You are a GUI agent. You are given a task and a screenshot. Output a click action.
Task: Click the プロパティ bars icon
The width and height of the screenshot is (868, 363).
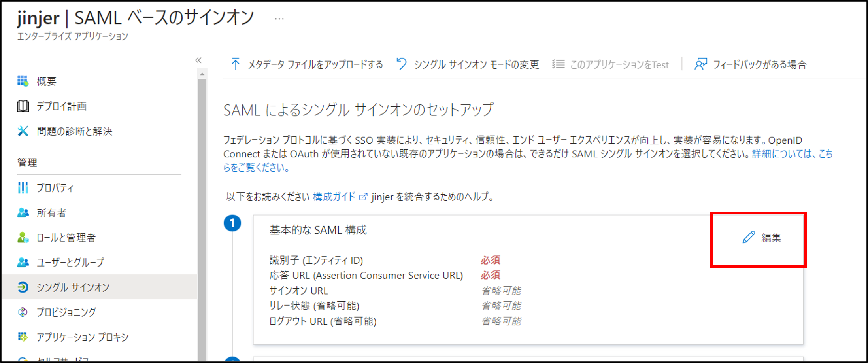(x=23, y=187)
